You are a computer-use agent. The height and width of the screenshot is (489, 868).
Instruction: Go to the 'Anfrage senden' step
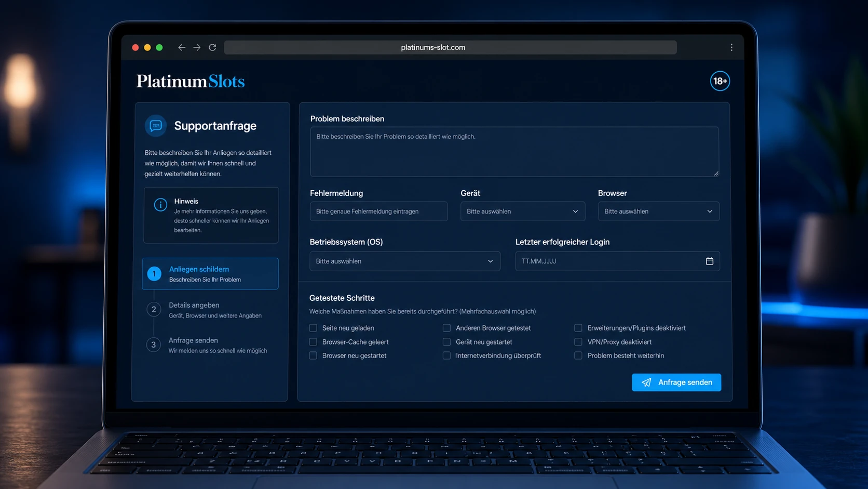(210, 345)
